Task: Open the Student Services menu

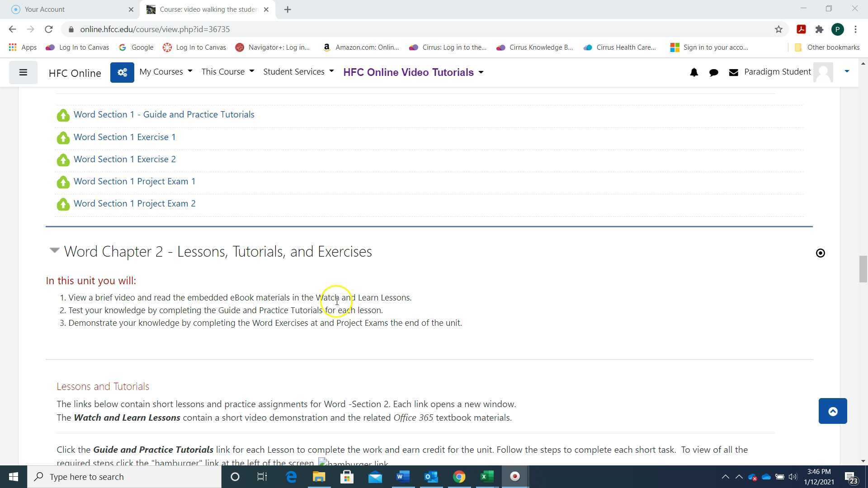Action: coord(298,72)
